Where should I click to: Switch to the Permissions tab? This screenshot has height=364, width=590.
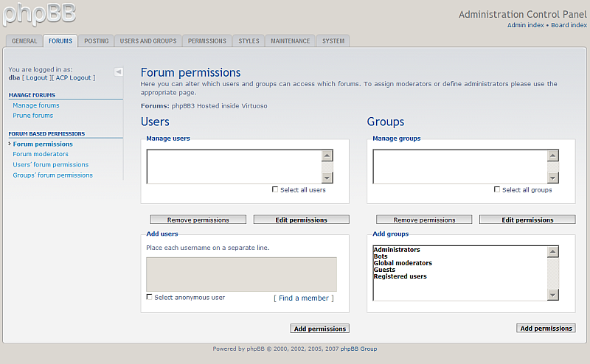click(x=207, y=41)
